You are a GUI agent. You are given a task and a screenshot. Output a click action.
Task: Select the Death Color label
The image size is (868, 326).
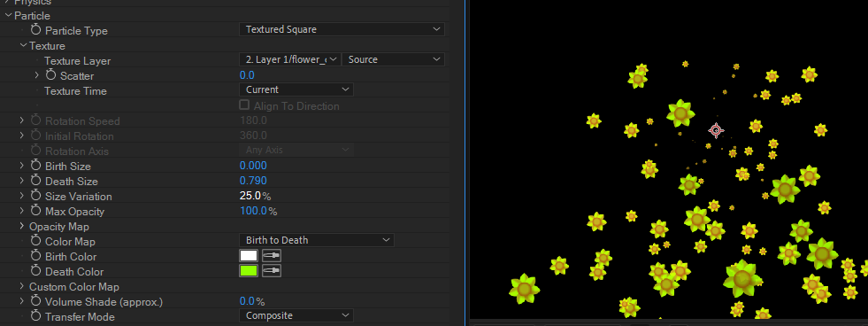coord(74,272)
